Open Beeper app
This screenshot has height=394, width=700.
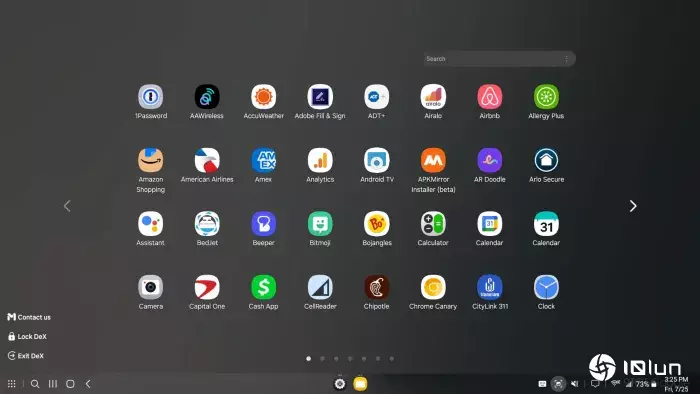(263, 224)
